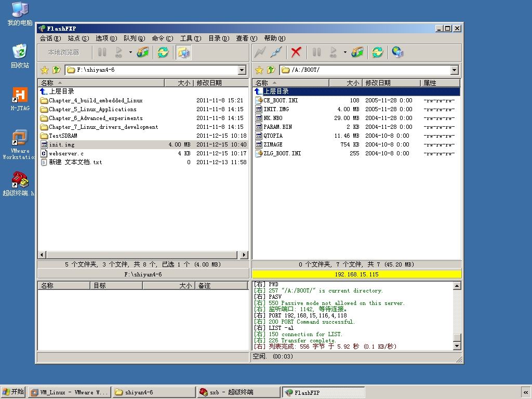This screenshot has height=399, width=532.
Task: Expand the remote path /A:/BOOT/ dropdown
Action: coord(455,70)
